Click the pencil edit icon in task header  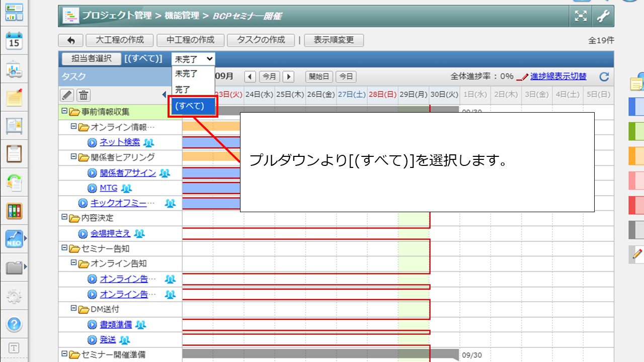[67, 95]
